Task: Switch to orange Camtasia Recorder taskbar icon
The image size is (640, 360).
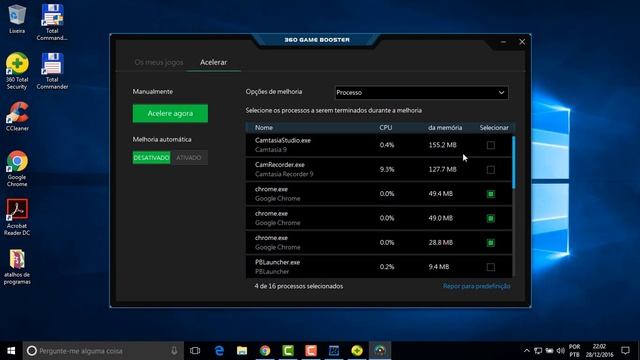Action: [311, 351]
